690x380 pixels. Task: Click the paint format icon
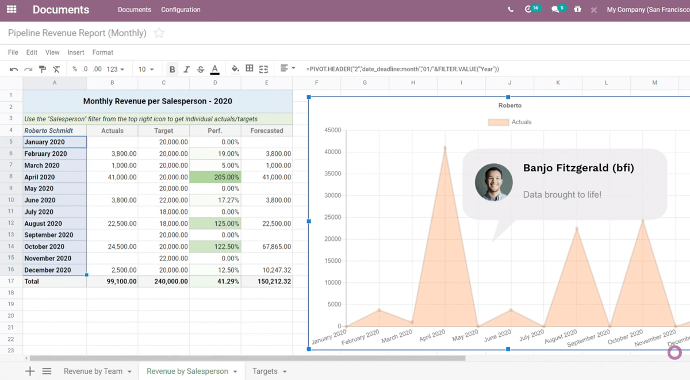tap(42, 69)
